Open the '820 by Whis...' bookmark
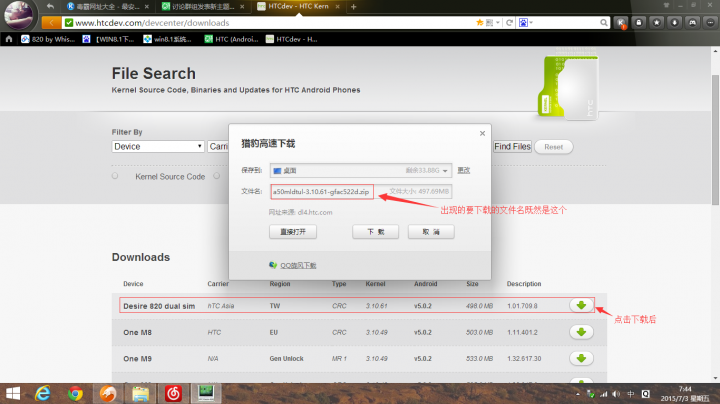Screen dimensions: 720x404 [x=48, y=39]
